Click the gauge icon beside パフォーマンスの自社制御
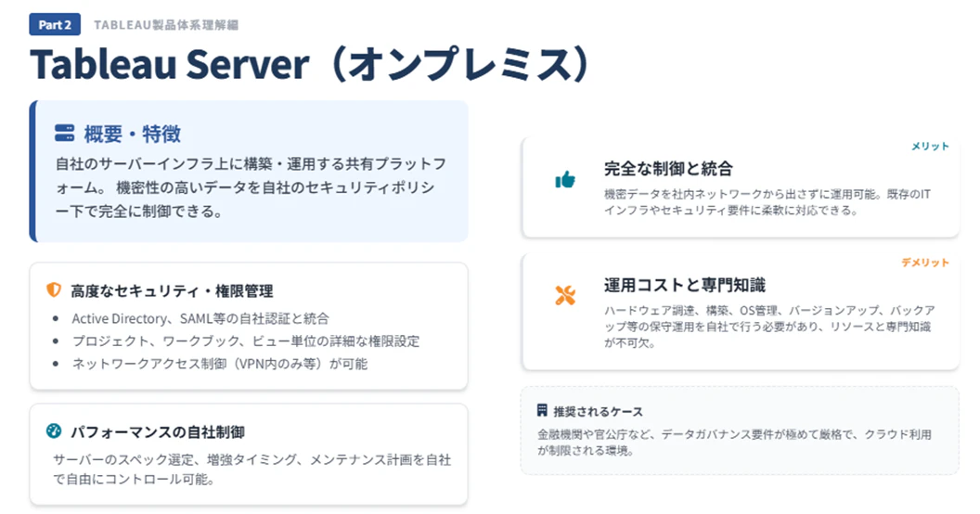The width and height of the screenshot is (980, 514). point(54,430)
